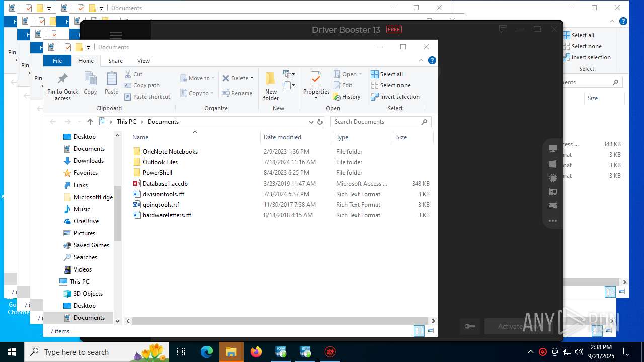Viewport: 644px width, 362px height.
Task: Click the Properties checkmark icon
Action: (316, 79)
